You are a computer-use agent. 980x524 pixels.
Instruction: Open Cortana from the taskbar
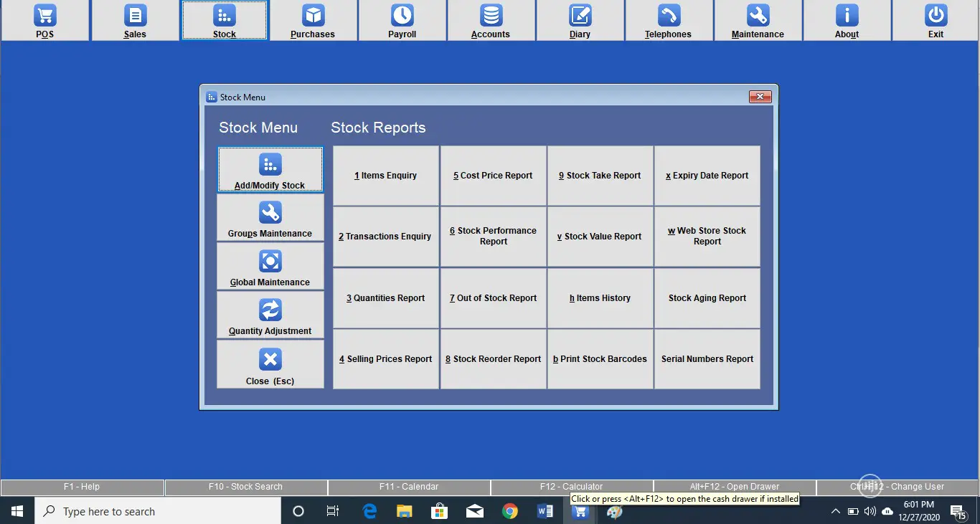[298, 511]
